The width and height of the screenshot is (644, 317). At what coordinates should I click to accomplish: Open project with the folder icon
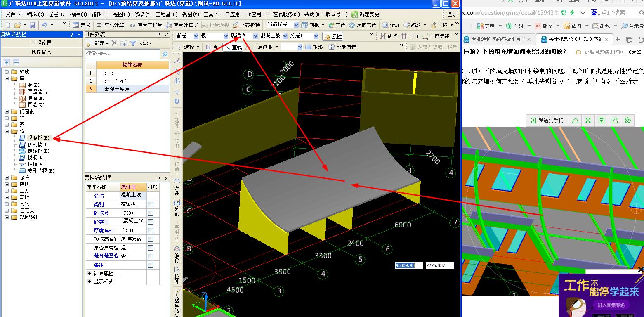click(18, 25)
